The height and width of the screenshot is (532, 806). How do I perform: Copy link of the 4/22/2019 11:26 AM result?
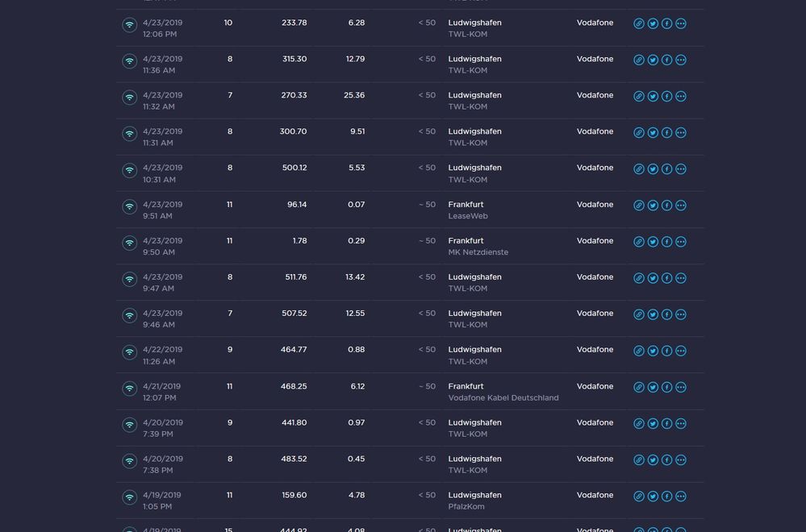pos(639,351)
